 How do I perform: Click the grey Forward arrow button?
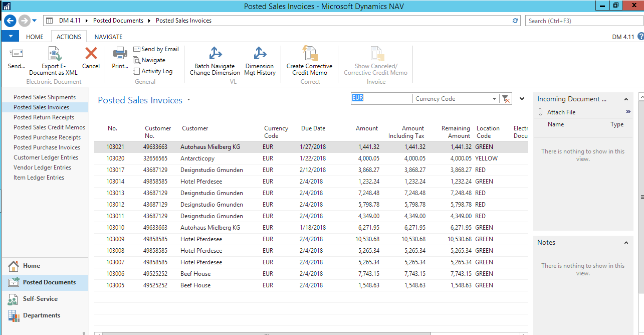24,21
